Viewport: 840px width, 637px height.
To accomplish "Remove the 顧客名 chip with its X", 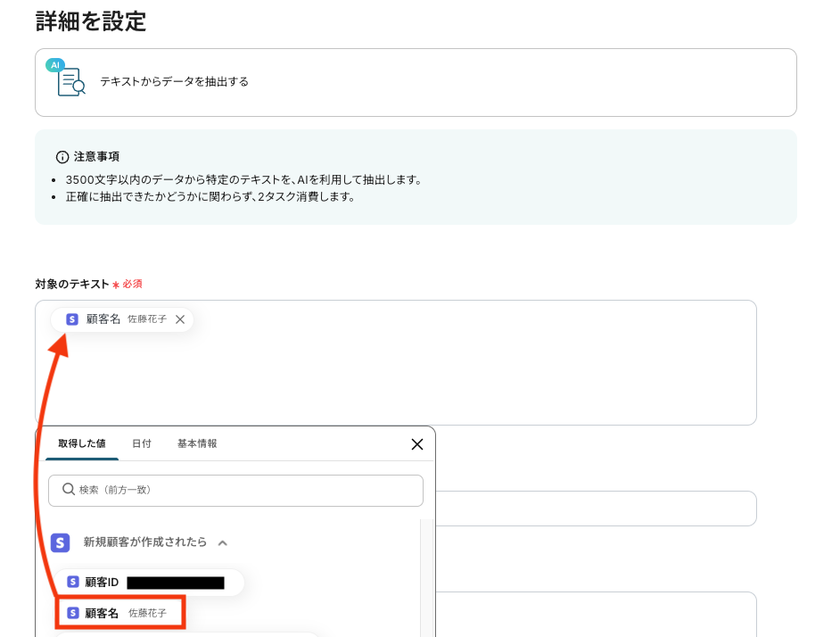I will (180, 319).
